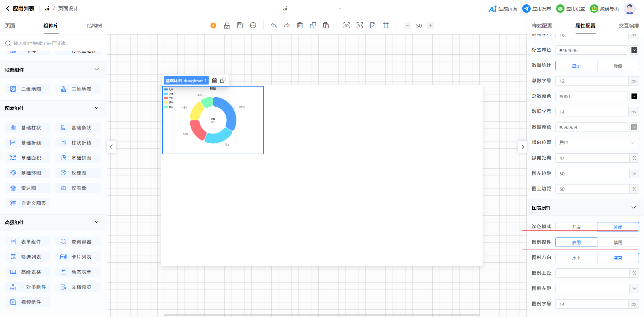Click the undo arrow in toolbar
Image resolution: width=644 pixels, height=317 pixels.
click(x=274, y=25)
